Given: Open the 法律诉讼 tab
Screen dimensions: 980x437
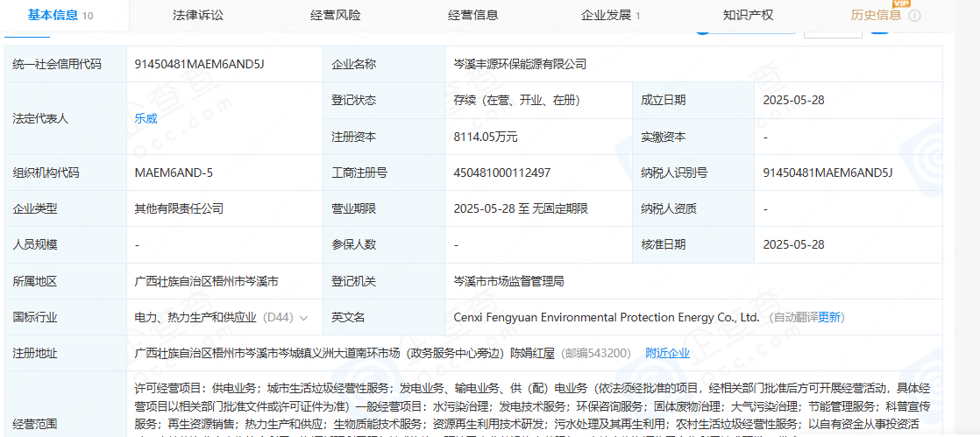Looking at the screenshot, I should click(x=197, y=16).
